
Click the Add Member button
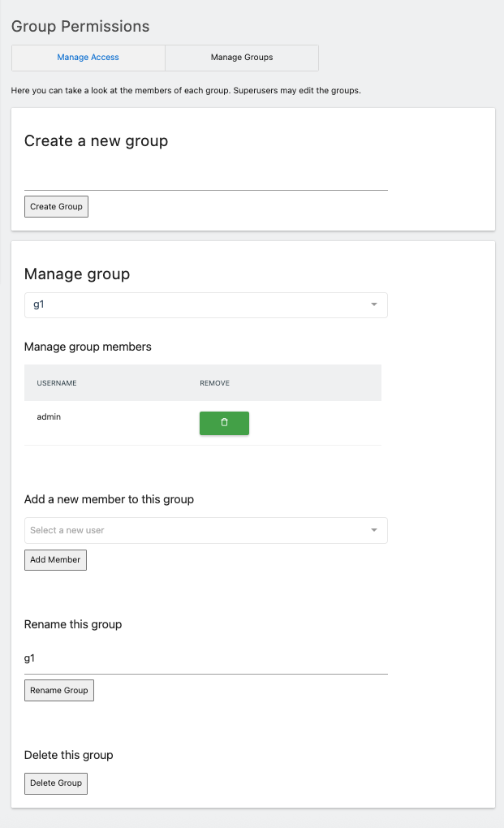(x=55, y=559)
